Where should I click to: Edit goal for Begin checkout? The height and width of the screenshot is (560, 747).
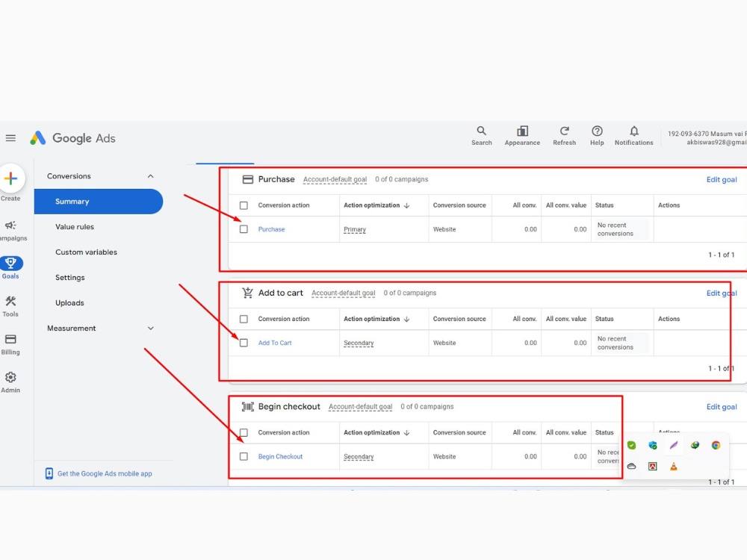click(x=722, y=407)
